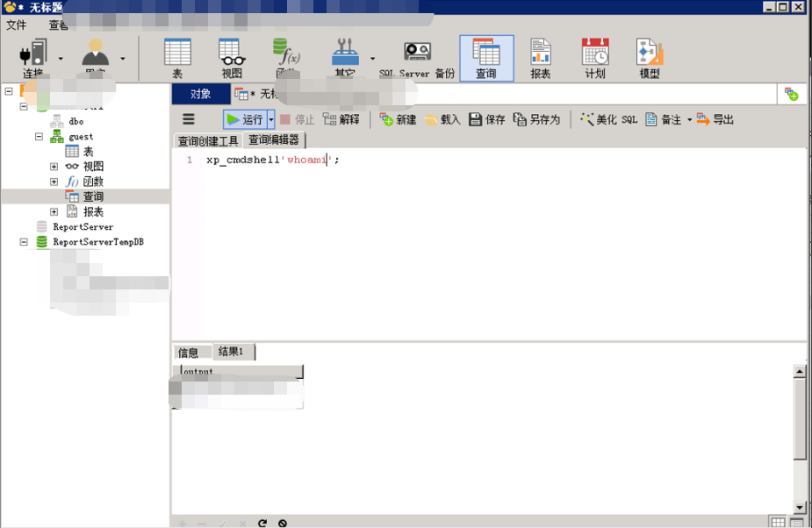Expand the Functions (函数) tree node
Image resolution: width=812 pixels, height=528 pixels.
(54, 182)
